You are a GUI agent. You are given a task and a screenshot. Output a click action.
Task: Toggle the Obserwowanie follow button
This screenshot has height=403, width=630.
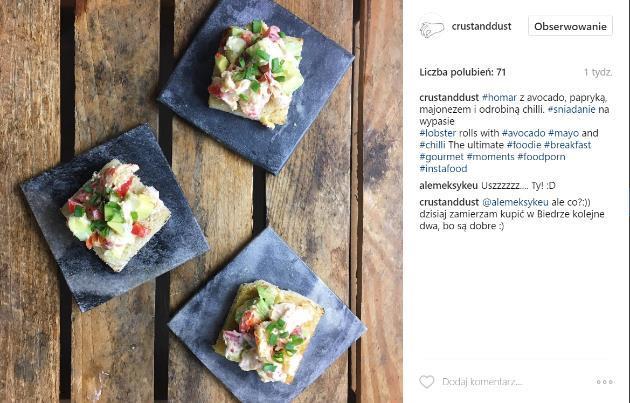570,27
